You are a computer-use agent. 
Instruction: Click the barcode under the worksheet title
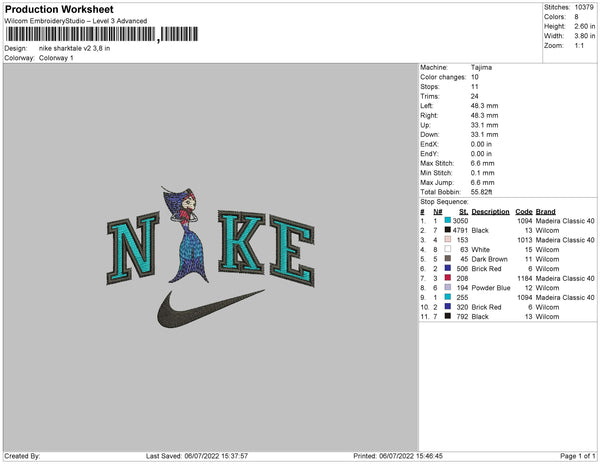pos(101,34)
